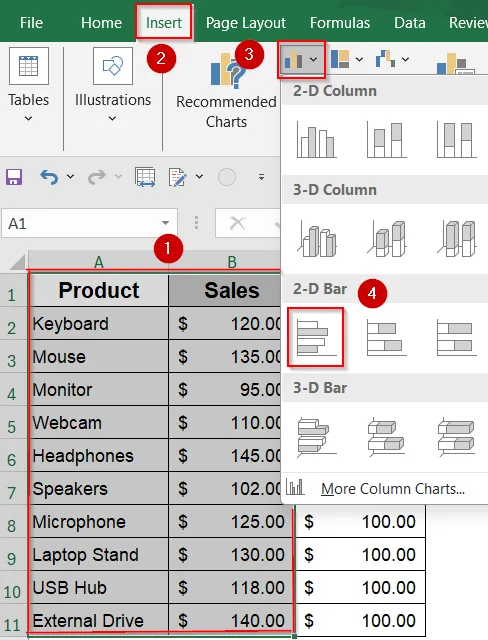Select all cells with corner triangle
This screenshot has height=640, width=488.
coord(16,262)
